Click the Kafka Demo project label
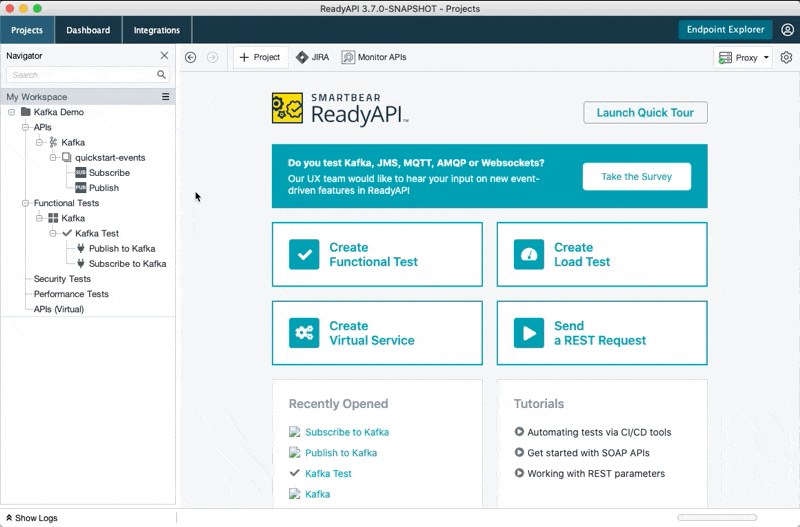Image resolution: width=800 pixels, height=527 pixels. (x=59, y=112)
